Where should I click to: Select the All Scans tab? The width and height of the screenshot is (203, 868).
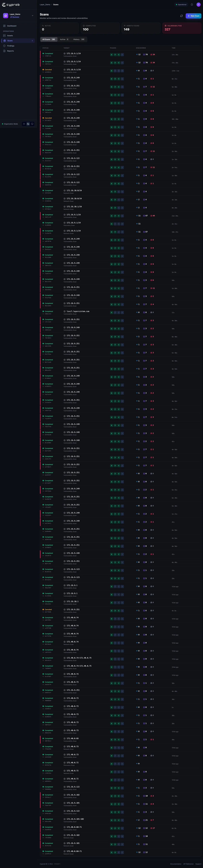[x=49, y=39]
